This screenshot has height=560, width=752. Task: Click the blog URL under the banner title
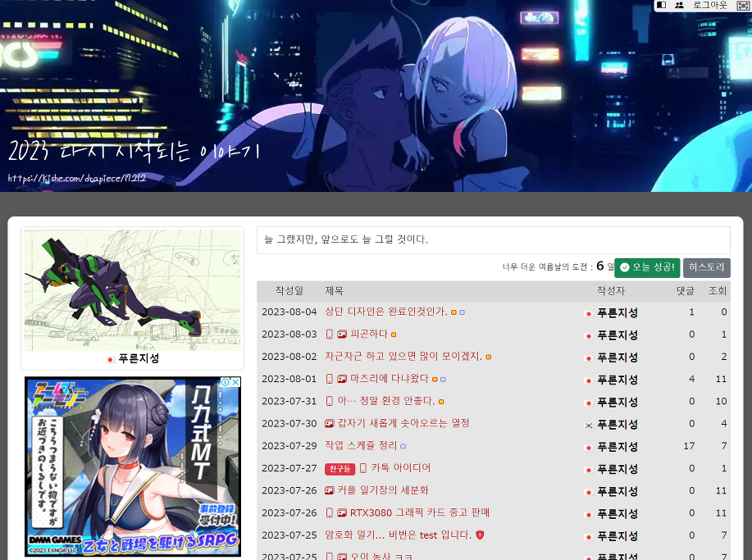pyautogui.click(x=77, y=177)
